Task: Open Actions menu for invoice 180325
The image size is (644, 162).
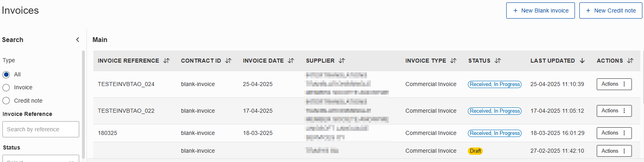Action: click(x=614, y=133)
